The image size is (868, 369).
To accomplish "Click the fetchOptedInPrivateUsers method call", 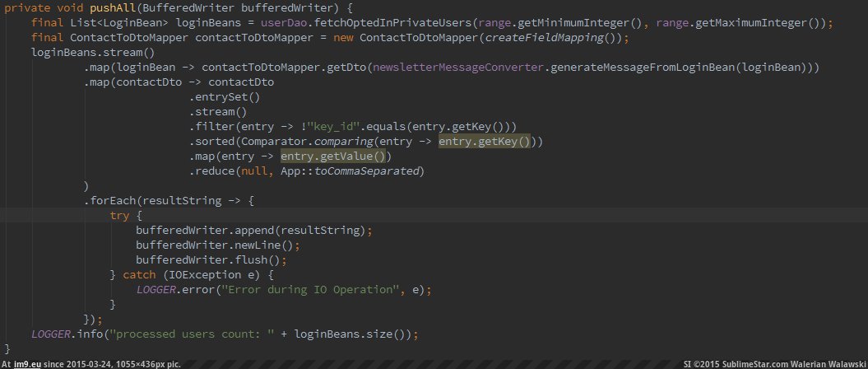I will coord(392,23).
